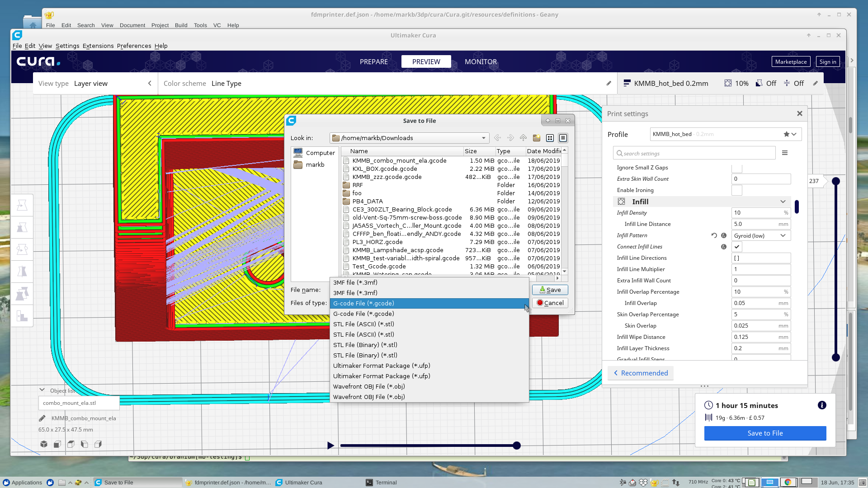Open the Infill Pattern dropdown showing Gyroid

(x=761, y=235)
